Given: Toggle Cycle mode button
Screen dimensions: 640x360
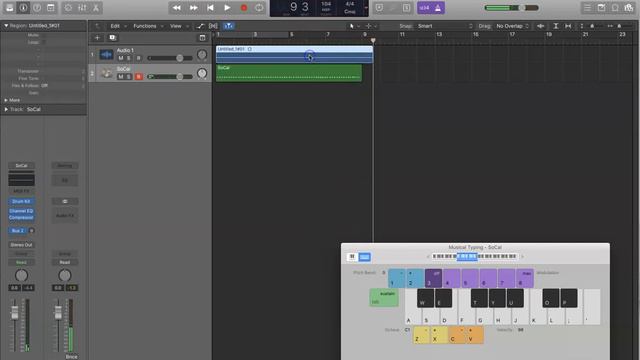Looking at the screenshot, I should pyautogui.click(x=259, y=8).
